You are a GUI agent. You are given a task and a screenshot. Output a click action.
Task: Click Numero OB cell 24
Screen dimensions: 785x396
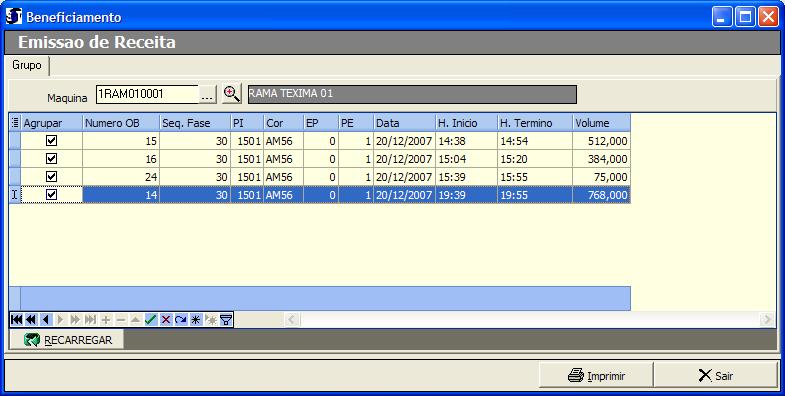click(x=121, y=177)
